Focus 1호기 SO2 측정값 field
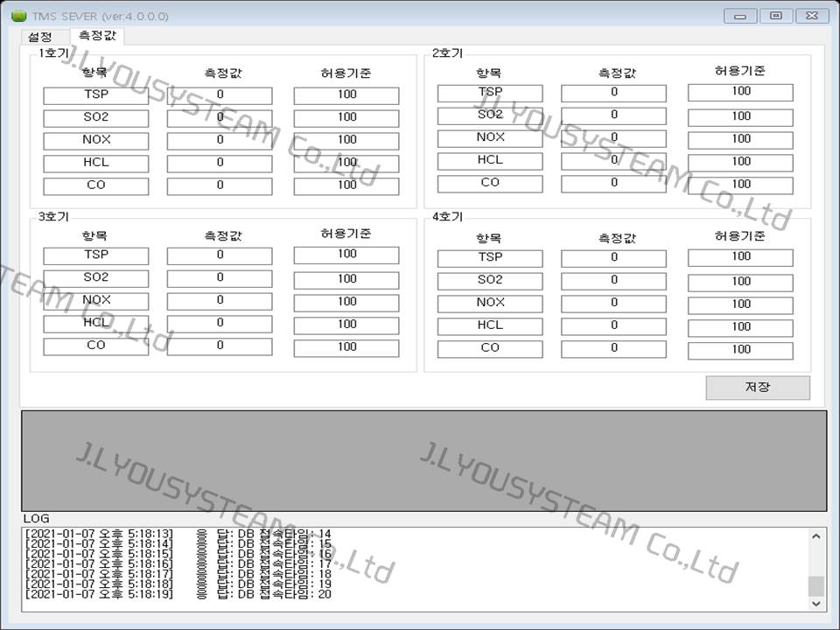Image resolution: width=840 pixels, height=630 pixels. 220,118
